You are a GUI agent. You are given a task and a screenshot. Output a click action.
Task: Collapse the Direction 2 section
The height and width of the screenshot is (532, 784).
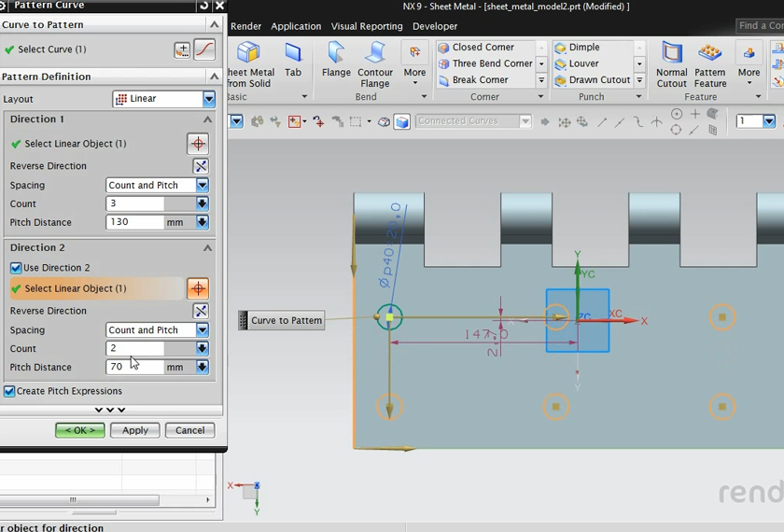point(207,248)
